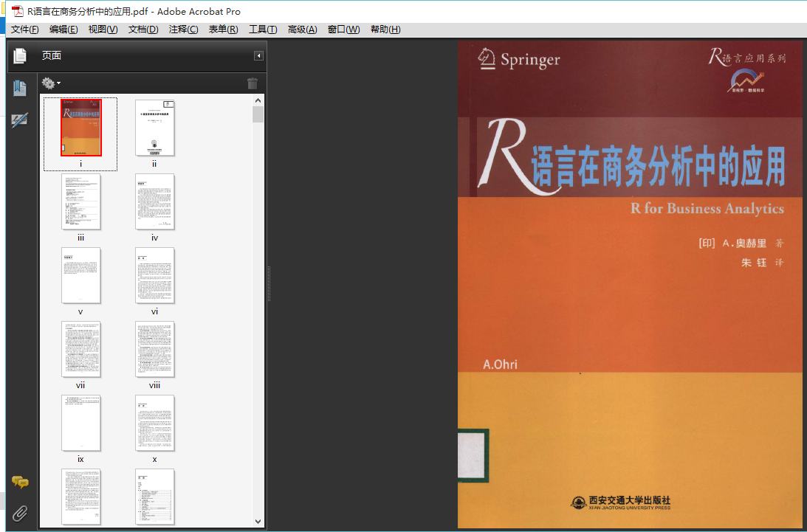Click the Adobe PDF icon in title bar

(x=18, y=11)
